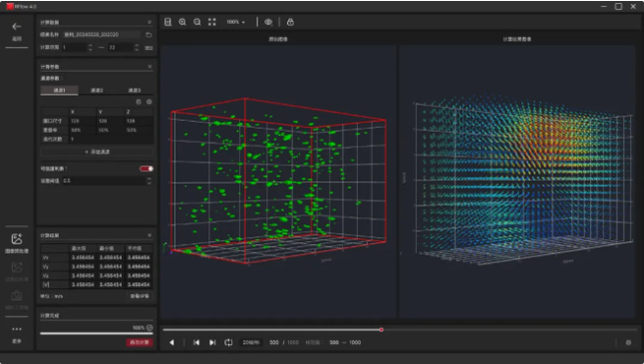Image resolution: width=644 pixels, height=364 pixels.
Task: Click the reverse play triangle button
Action: coord(172,342)
